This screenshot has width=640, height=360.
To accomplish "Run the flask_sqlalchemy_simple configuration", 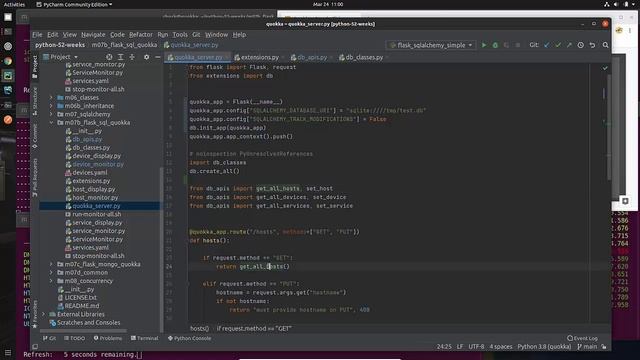I will tap(484, 45).
